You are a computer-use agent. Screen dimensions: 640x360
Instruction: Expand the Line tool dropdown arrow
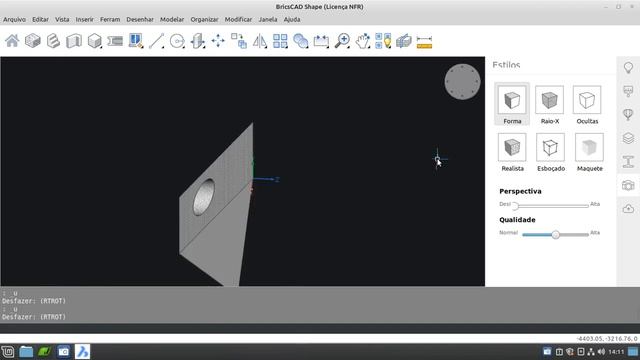(x=162, y=47)
